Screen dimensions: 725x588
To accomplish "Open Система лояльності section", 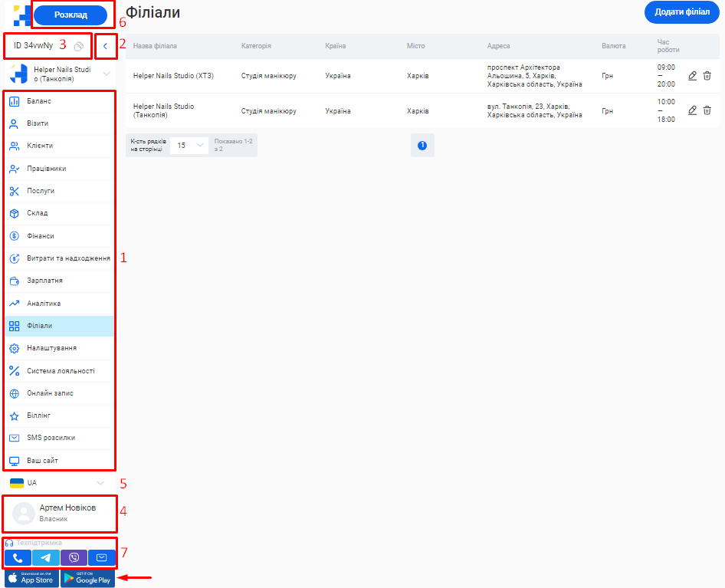I will tap(61, 371).
